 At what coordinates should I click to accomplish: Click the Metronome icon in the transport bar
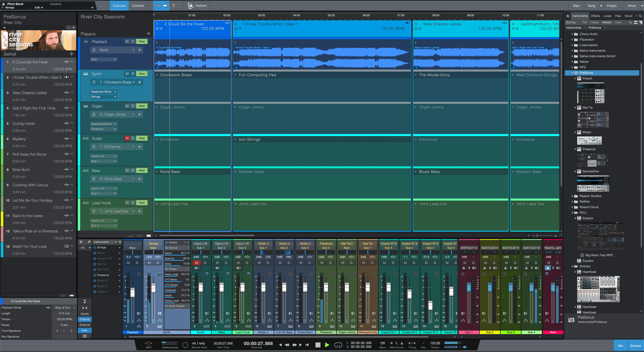(402, 343)
